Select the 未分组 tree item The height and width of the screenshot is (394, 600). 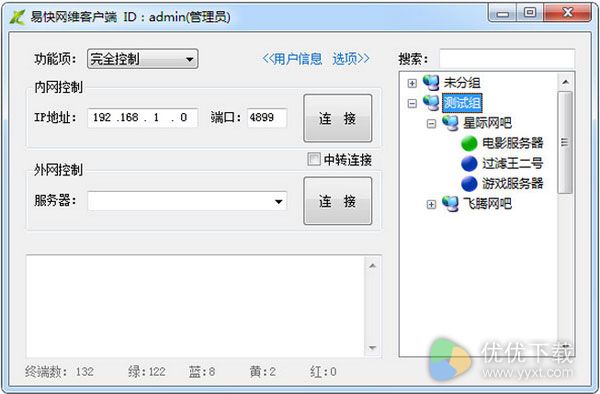[x=462, y=82]
